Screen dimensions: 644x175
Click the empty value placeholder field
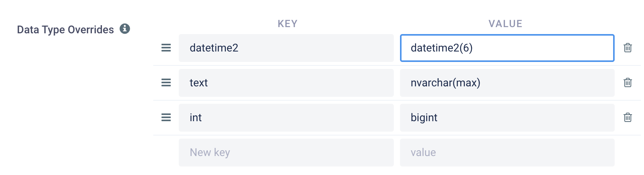pyautogui.click(x=507, y=153)
